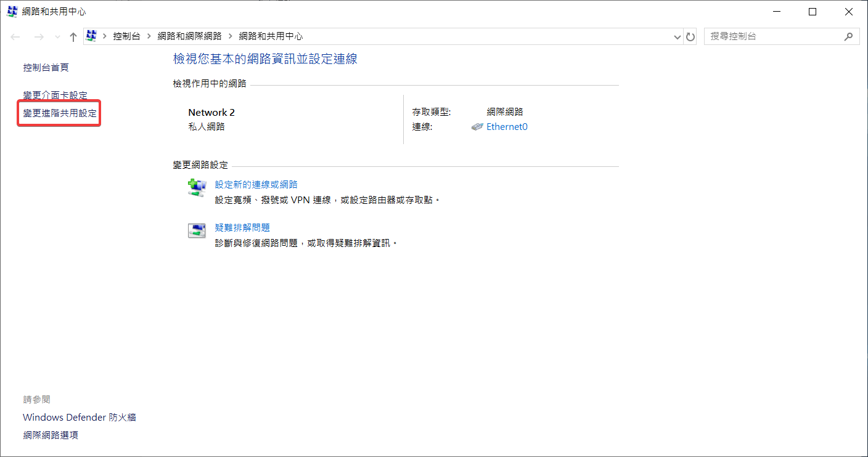Select the 網路和網際網路 breadcrumb item
This screenshot has height=457, width=868.
[x=189, y=36]
